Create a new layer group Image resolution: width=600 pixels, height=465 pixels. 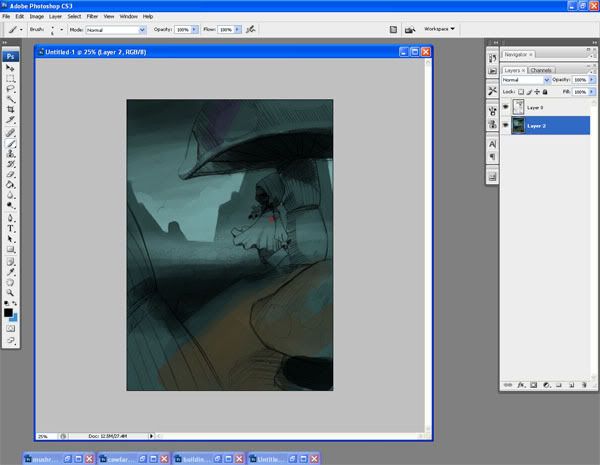pos(559,385)
